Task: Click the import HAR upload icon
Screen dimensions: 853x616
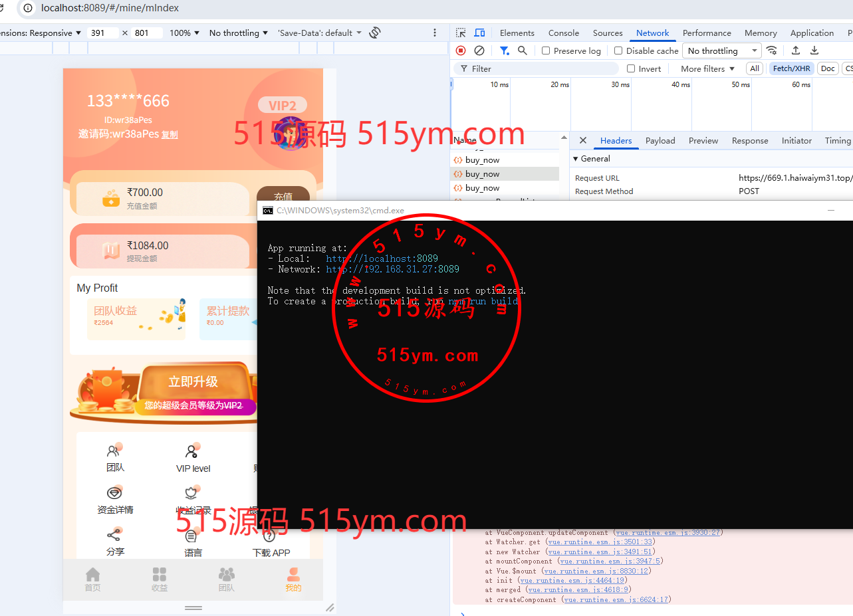Action: click(x=795, y=51)
